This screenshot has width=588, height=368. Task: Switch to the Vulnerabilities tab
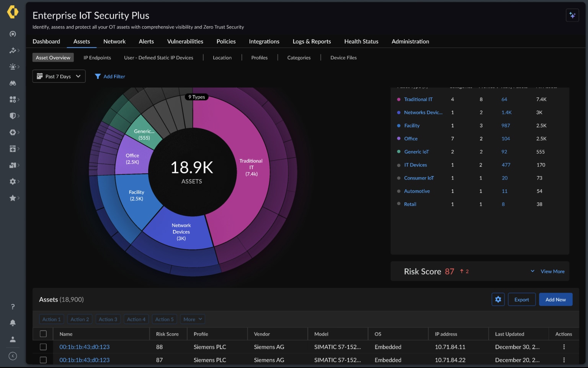pyautogui.click(x=185, y=41)
